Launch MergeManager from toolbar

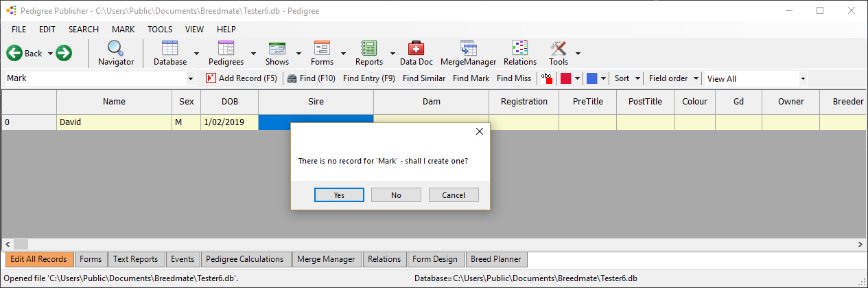[x=468, y=53]
